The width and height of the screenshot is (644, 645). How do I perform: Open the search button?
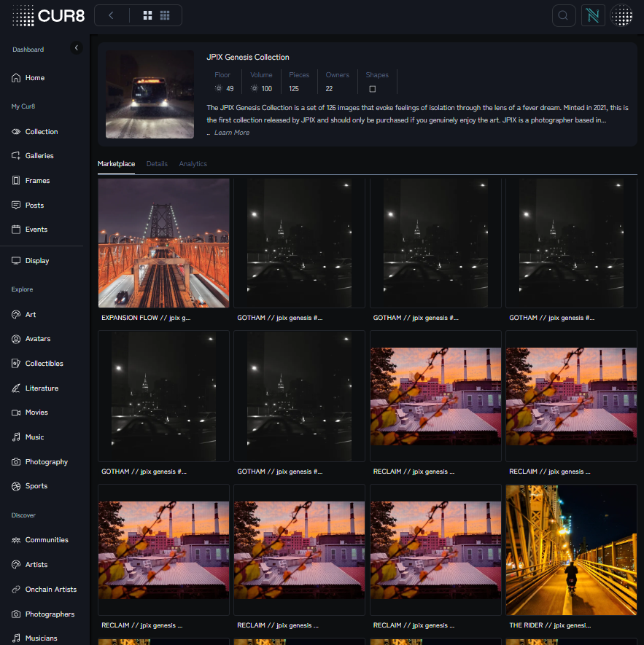pyautogui.click(x=563, y=15)
